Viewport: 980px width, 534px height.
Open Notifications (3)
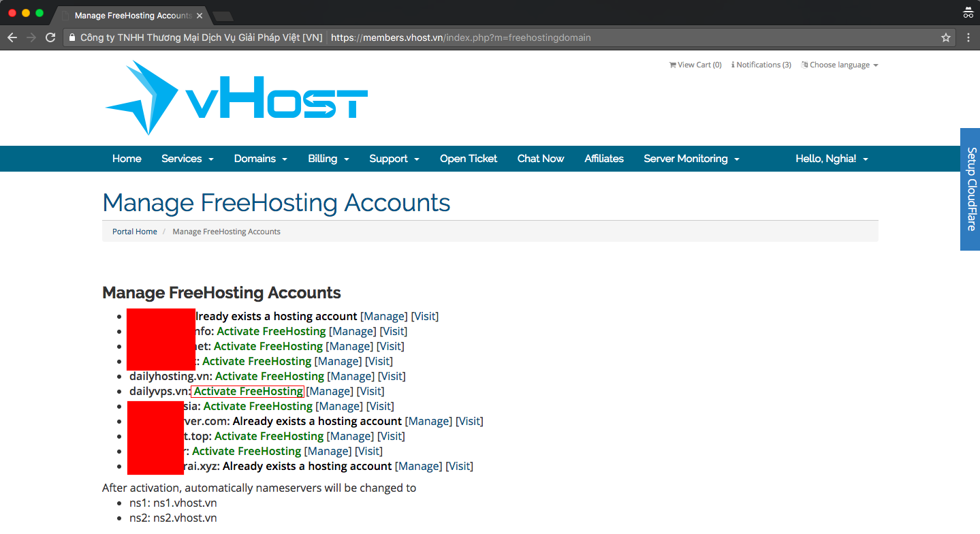tap(761, 65)
